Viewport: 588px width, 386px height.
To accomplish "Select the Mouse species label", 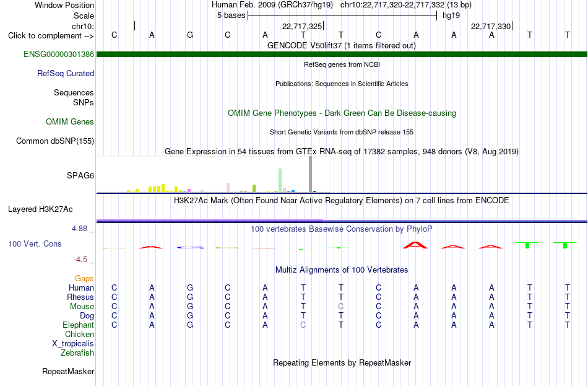I will pyautogui.click(x=82, y=307).
